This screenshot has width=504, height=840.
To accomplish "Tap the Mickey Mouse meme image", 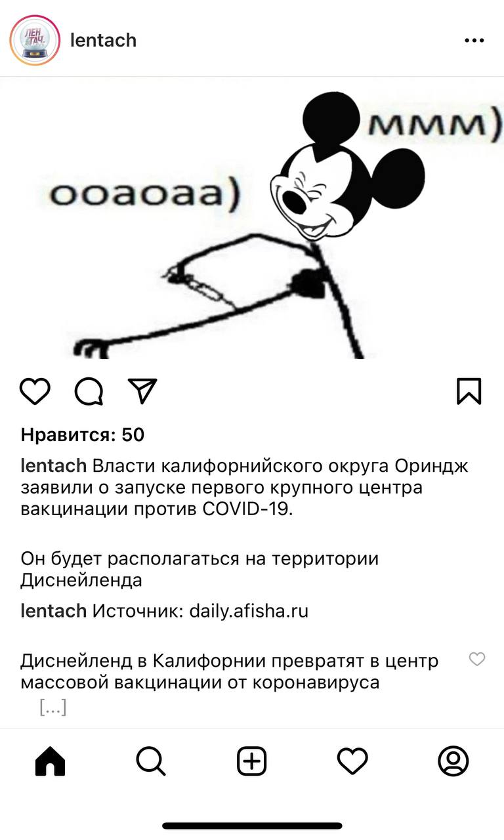I will pos(252,218).
